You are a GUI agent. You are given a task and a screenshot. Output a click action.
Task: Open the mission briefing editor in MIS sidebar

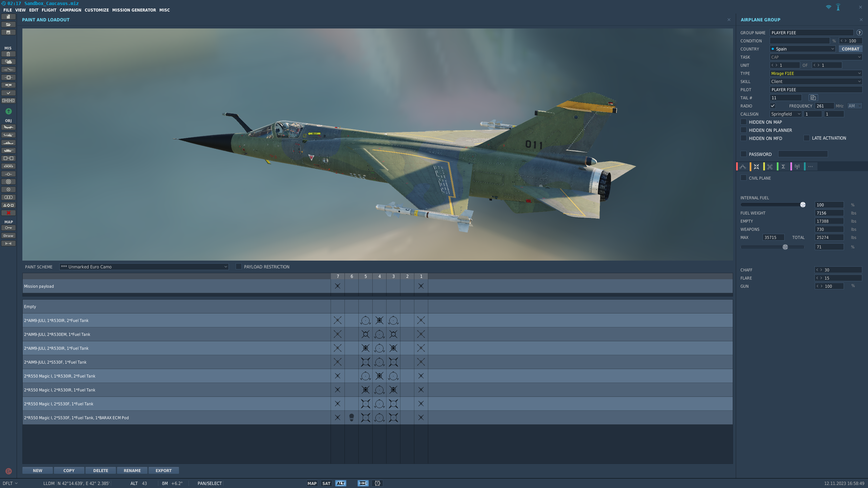click(x=8, y=54)
